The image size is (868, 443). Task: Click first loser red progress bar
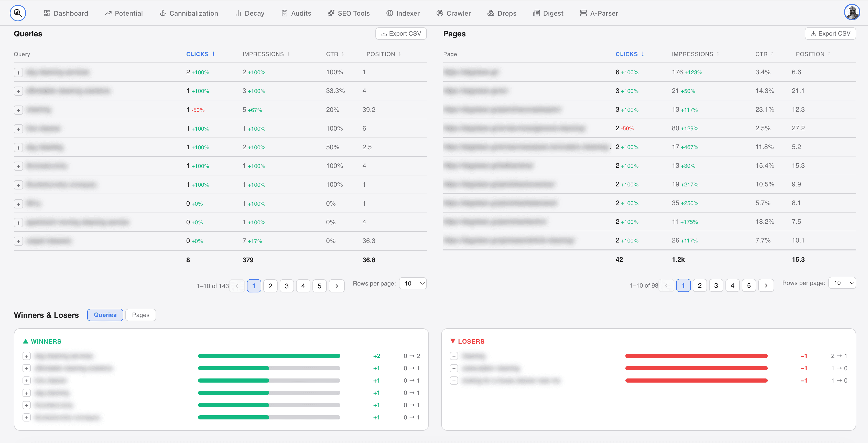(x=696, y=356)
